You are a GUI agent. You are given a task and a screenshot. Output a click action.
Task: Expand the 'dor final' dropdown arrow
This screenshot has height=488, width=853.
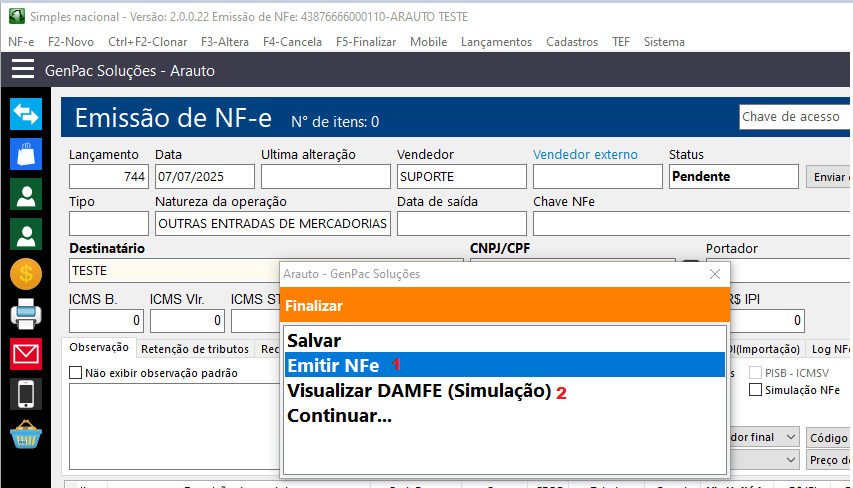(790, 437)
